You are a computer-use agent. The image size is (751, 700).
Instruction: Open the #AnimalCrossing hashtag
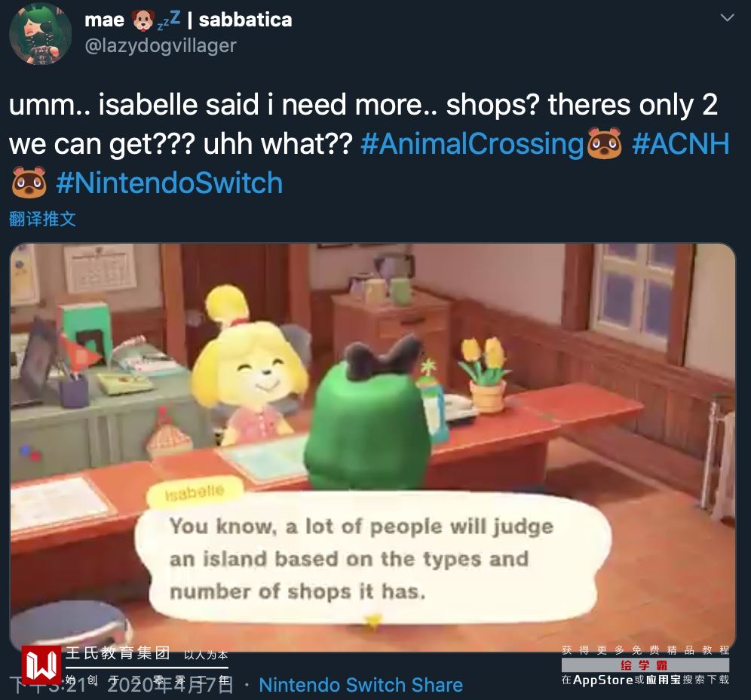click(471, 143)
